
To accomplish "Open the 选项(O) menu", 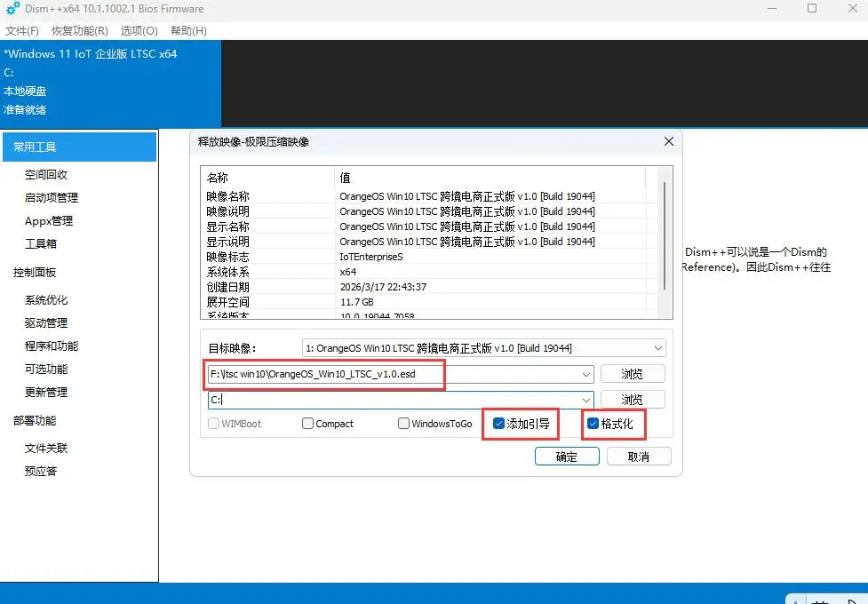I will pyautogui.click(x=139, y=30).
